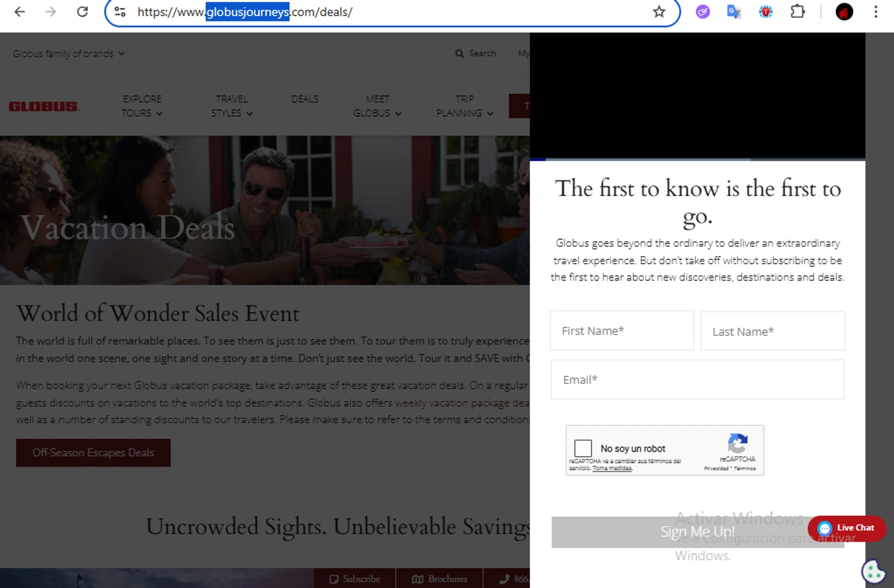Click the Search link in header
This screenshot has height=588, width=894.
tap(476, 54)
